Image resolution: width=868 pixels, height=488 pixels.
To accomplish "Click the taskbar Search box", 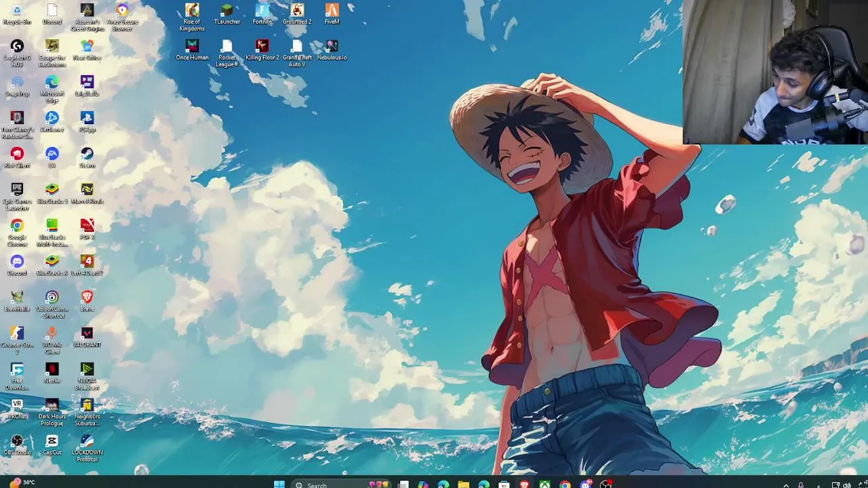I will pyautogui.click(x=341, y=484).
